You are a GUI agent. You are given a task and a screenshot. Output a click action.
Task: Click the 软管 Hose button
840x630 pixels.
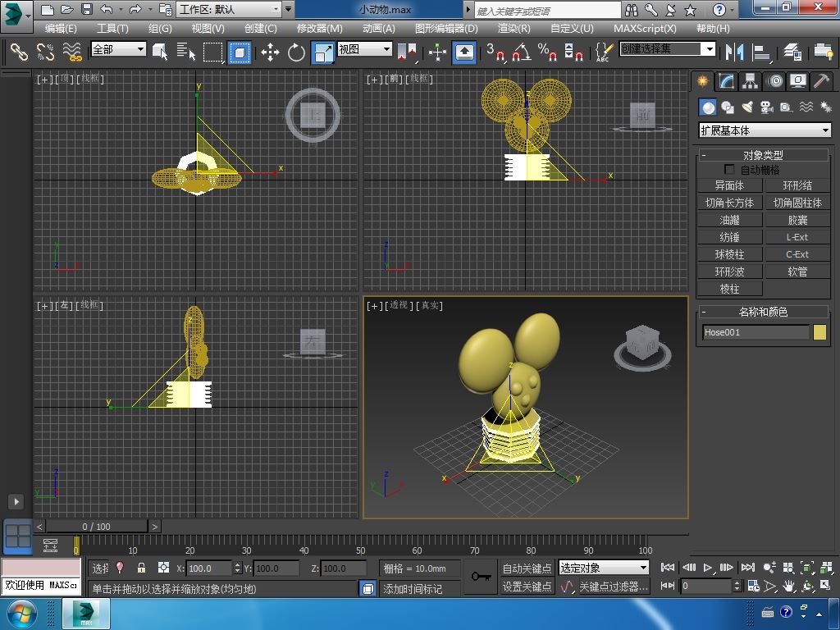tap(797, 272)
